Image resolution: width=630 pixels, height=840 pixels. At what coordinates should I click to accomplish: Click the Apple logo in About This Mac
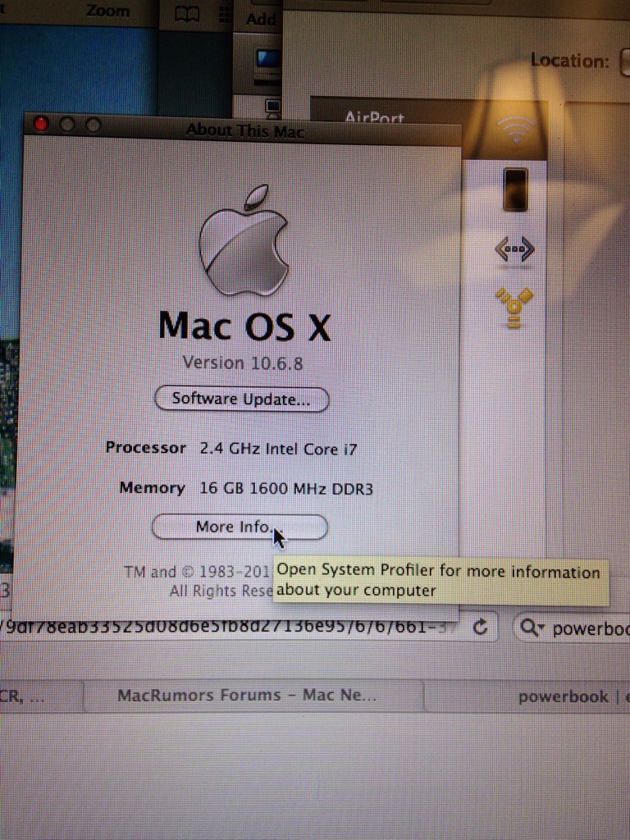(x=244, y=240)
